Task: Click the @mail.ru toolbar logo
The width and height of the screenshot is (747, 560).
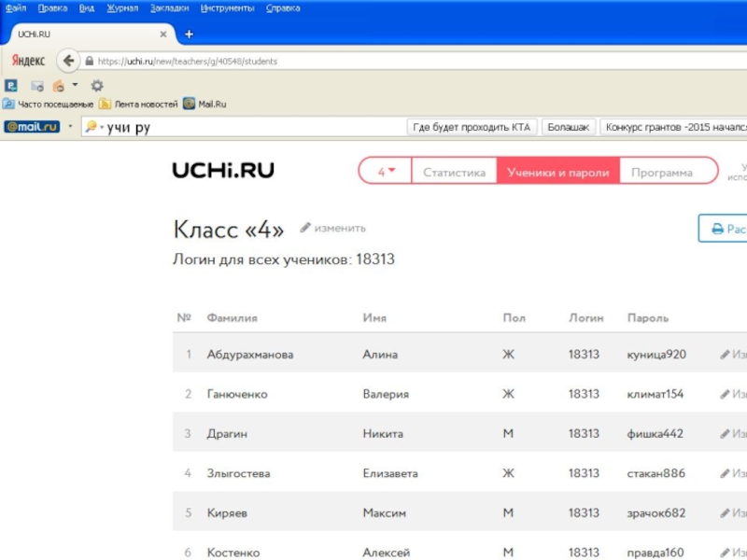Action: [32, 127]
